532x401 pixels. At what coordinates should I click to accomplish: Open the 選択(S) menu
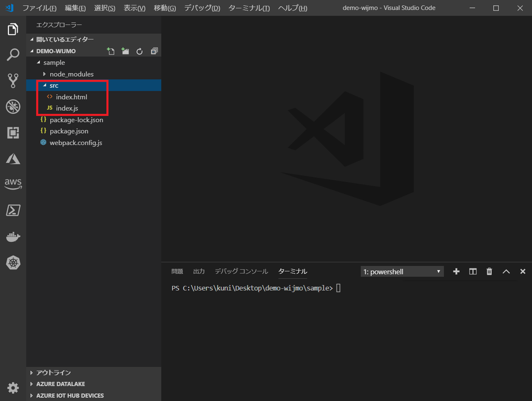104,8
